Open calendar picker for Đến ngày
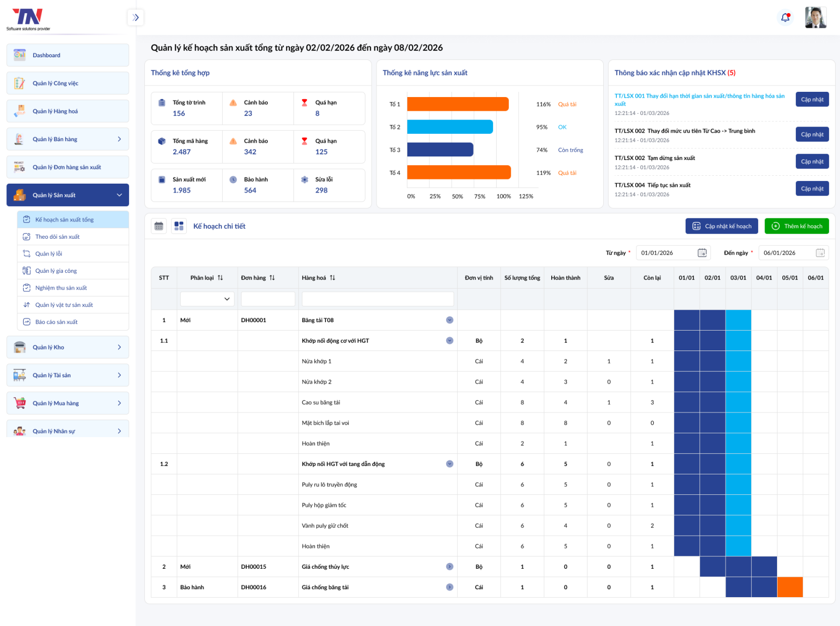 (820, 253)
